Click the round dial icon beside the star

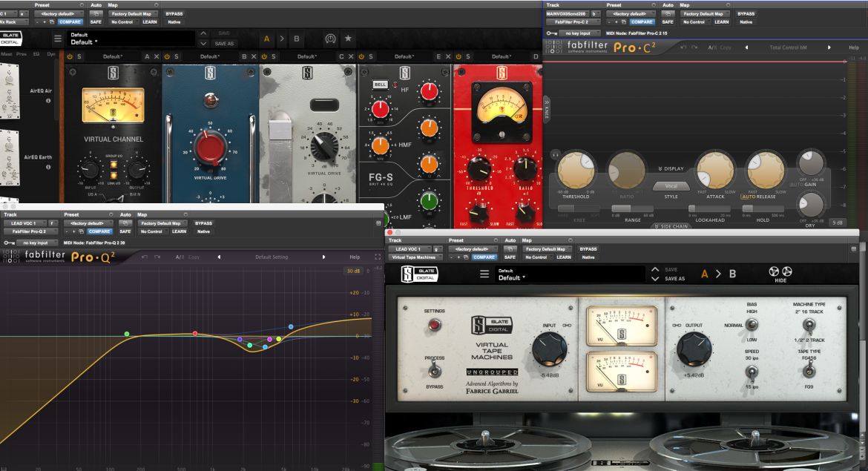pos(330,39)
